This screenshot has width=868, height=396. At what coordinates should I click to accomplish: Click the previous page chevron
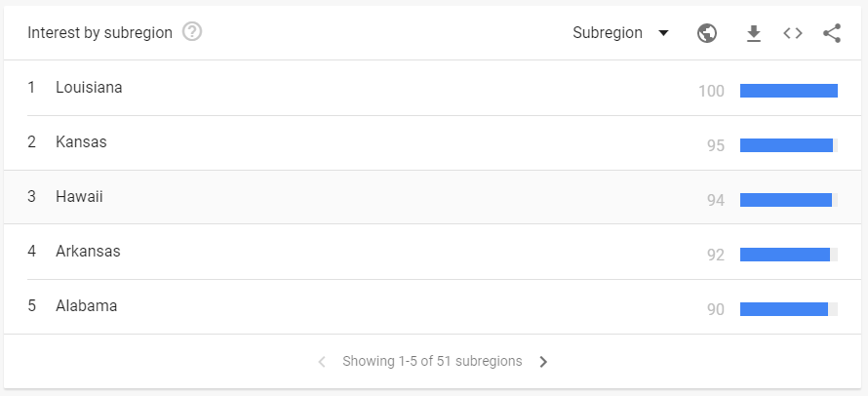point(322,362)
